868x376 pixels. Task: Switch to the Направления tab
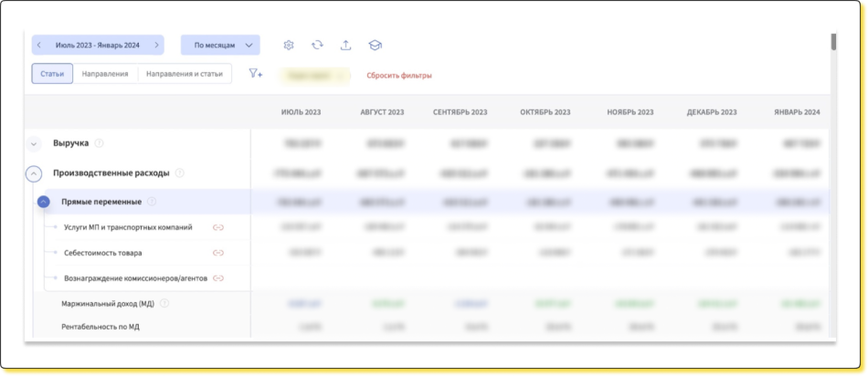tap(105, 74)
